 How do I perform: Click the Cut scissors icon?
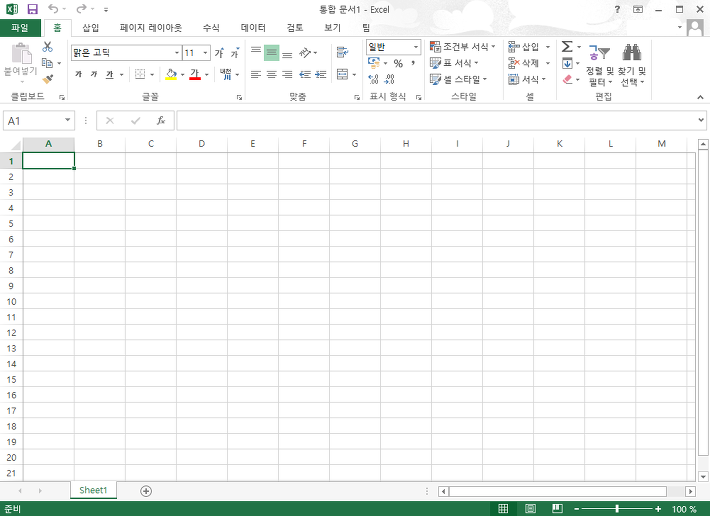(48, 47)
